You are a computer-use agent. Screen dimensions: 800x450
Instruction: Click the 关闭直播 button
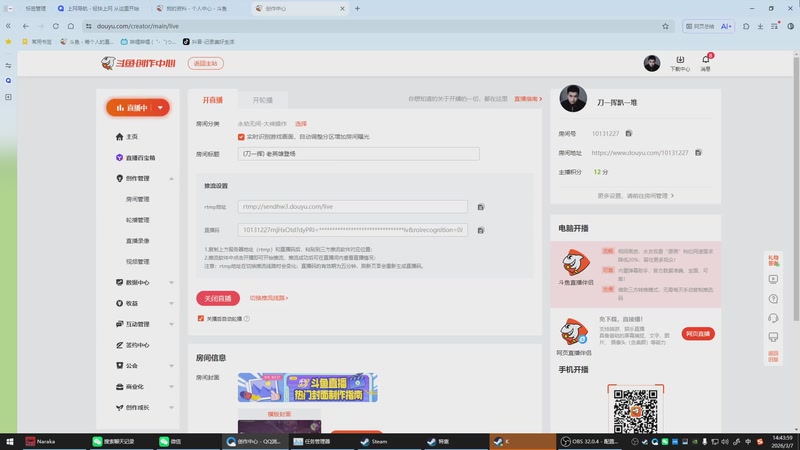tap(218, 298)
